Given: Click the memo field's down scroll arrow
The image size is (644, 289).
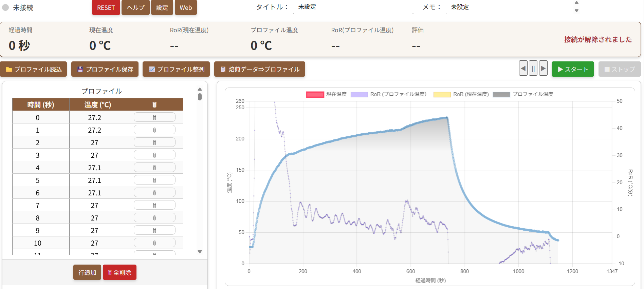Looking at the screenshot, I should coord(576,11).
